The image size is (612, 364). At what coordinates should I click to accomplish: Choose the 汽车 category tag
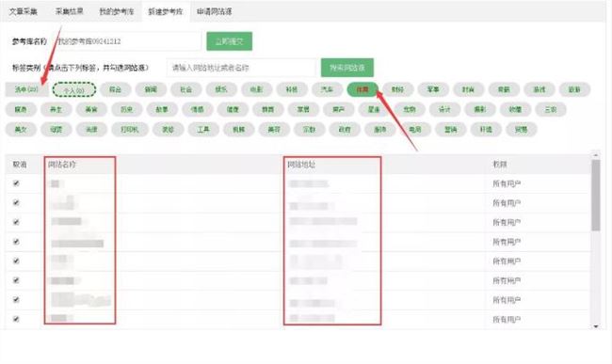click(327, 89)
